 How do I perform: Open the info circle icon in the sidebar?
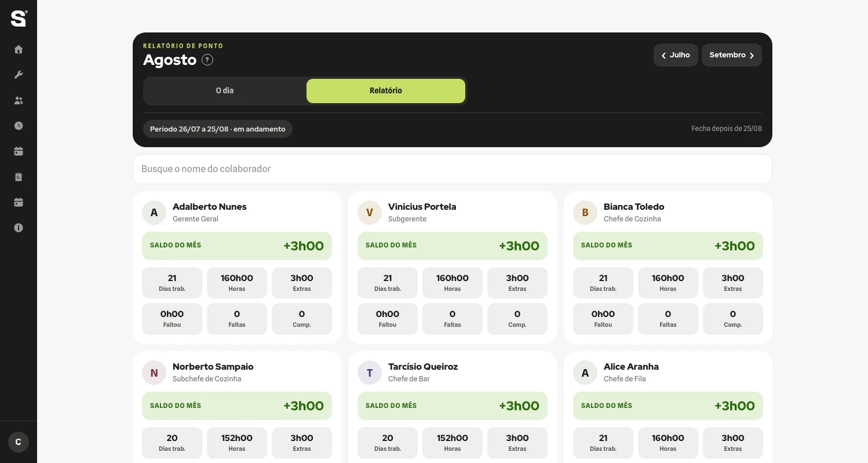19,228
